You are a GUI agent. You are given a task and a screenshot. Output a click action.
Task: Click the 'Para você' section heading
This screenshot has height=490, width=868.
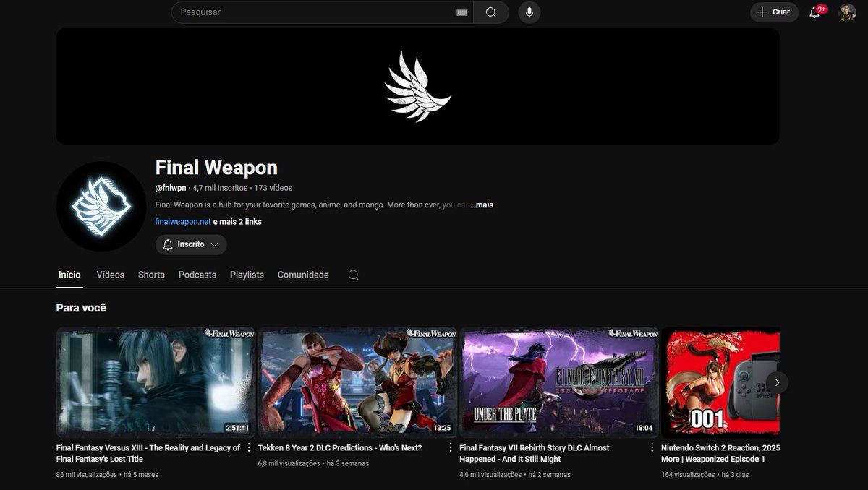(x=81, y=308)
